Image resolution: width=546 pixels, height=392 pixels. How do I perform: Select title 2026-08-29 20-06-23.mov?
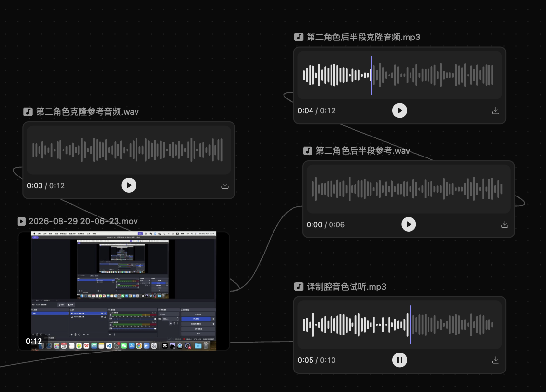[83, 221]
